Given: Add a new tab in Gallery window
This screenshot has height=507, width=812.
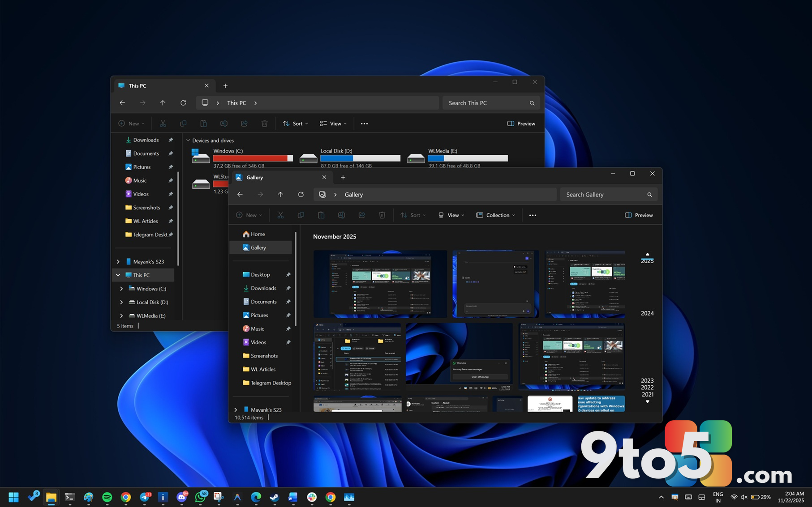Looking at the screenshot, I should pyautogui.click(x=343, y=177).
